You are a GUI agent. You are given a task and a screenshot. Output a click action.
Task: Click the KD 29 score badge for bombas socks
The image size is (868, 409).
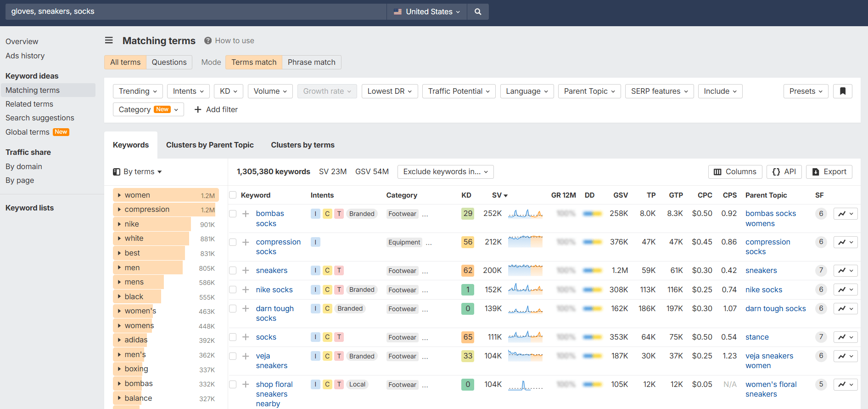(468, 214)
